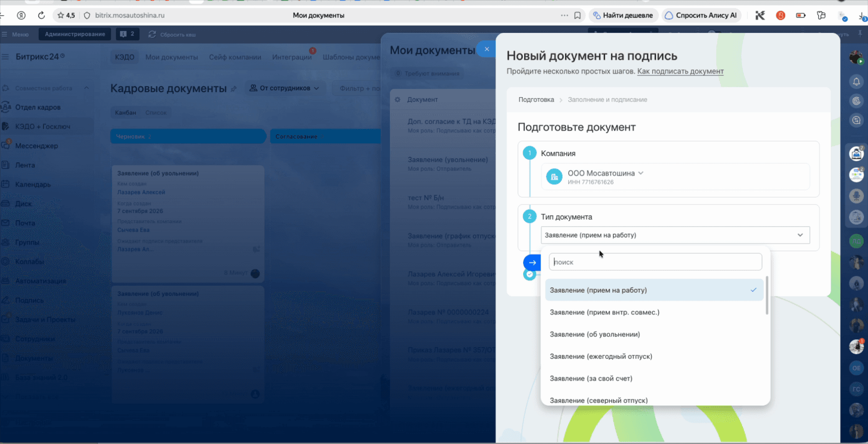Click the red B extension icon

click(x=780, y=15)
